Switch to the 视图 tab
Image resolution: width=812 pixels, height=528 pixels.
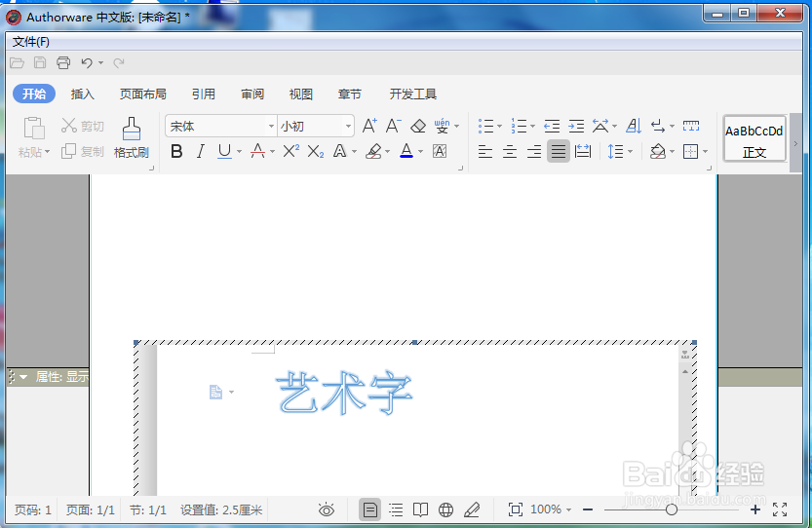(301, 94)
